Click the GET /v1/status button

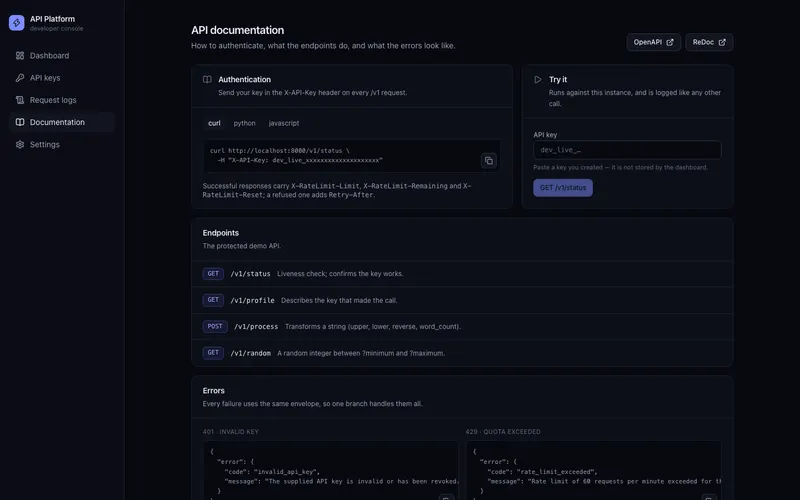pos(563,188)
